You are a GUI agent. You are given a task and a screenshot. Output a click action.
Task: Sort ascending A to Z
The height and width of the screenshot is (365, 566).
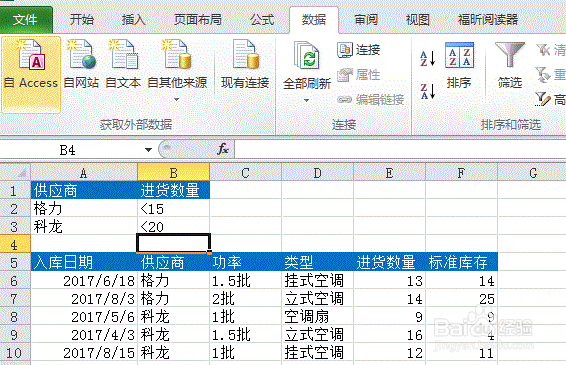[428, 58]
